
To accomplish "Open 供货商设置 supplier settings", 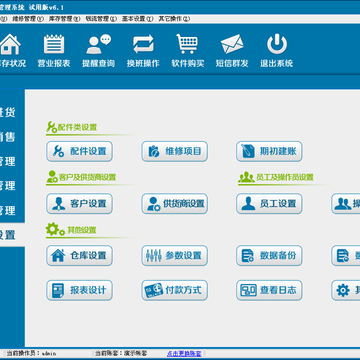I will click(x=175, y=204).
